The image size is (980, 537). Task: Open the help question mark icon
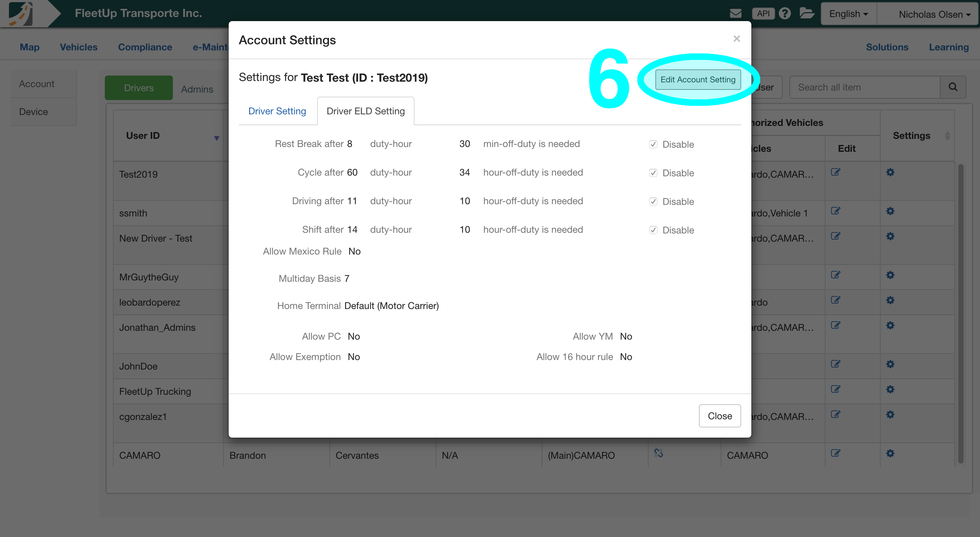pyautogui.click(x=784, y=14)
